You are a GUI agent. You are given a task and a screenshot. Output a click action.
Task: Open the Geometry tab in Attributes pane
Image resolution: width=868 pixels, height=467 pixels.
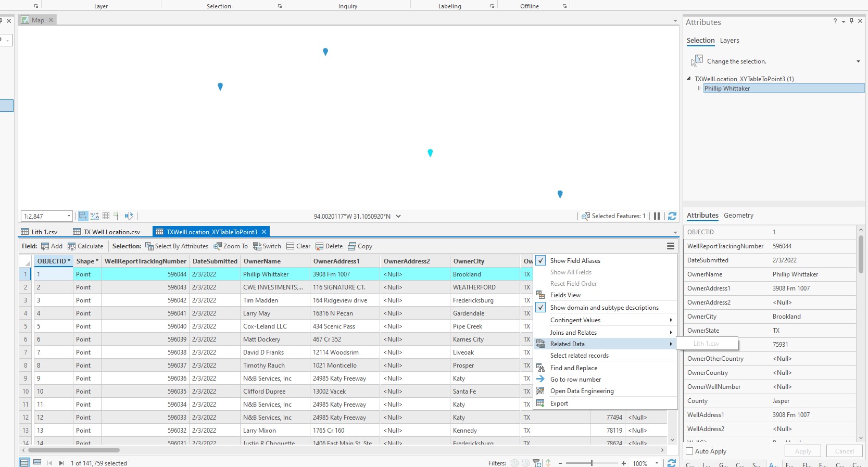pos(738,216)
